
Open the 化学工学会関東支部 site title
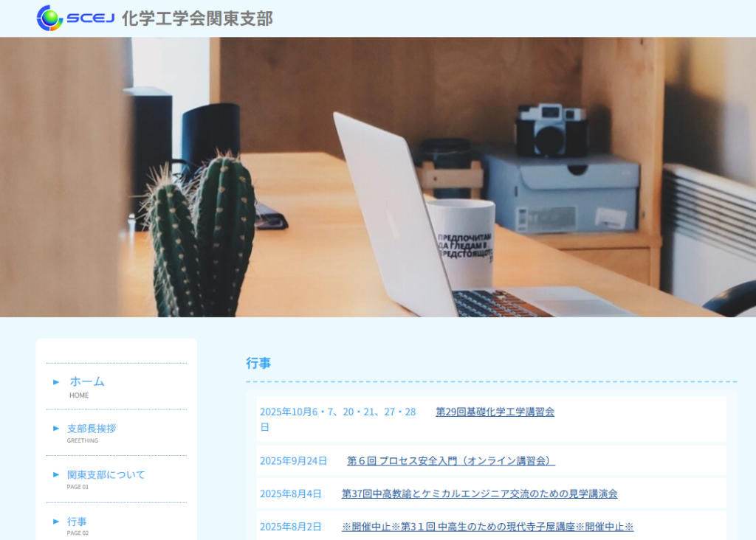[197, 18]
